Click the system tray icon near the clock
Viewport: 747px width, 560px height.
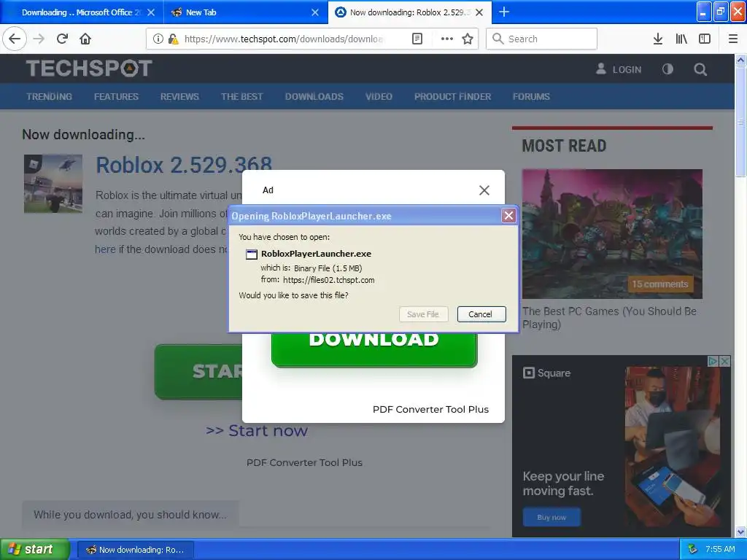coord(693,550)
